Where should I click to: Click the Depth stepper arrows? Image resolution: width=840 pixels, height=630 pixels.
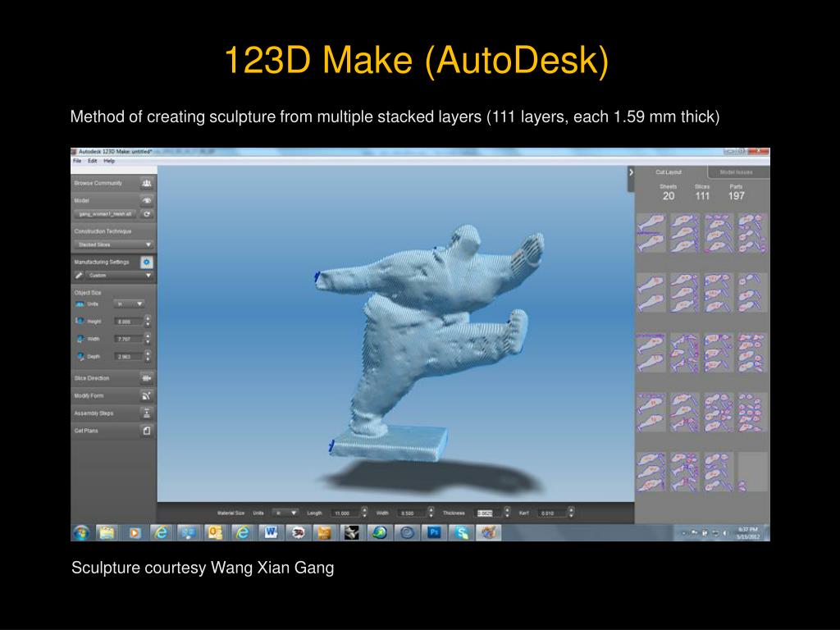(x=148, y=356)
